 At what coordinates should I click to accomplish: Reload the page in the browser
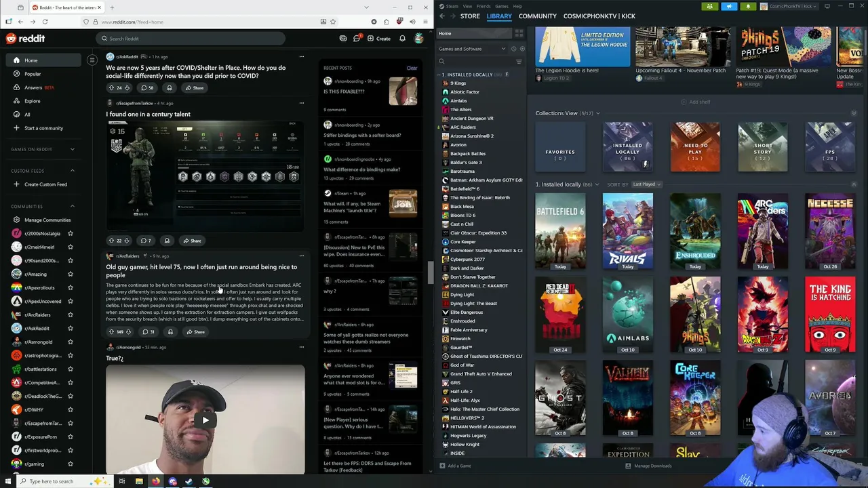[x=44, y=22]
